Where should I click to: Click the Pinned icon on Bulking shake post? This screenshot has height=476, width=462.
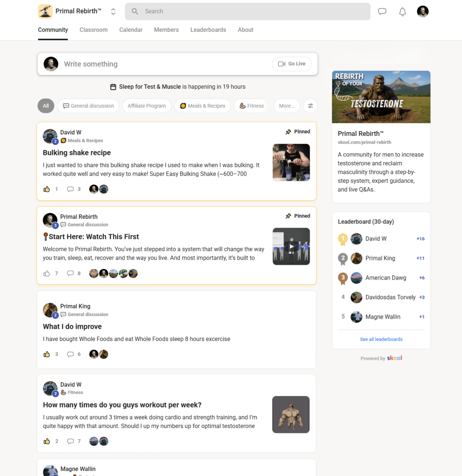tap(288, 132)
